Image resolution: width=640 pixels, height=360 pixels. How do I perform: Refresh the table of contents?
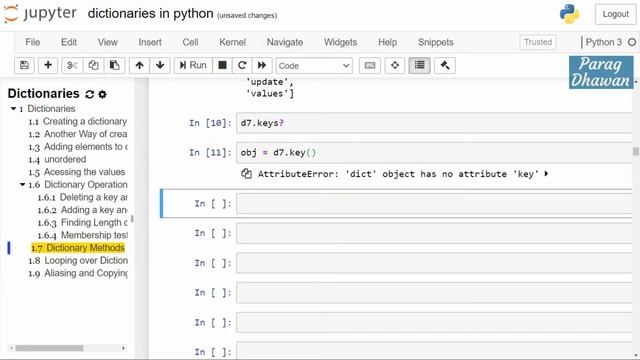coord(90,94)
